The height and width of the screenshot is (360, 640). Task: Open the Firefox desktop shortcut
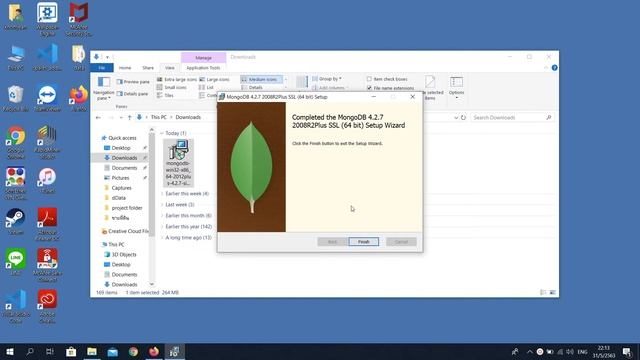(x=79, y=98)
